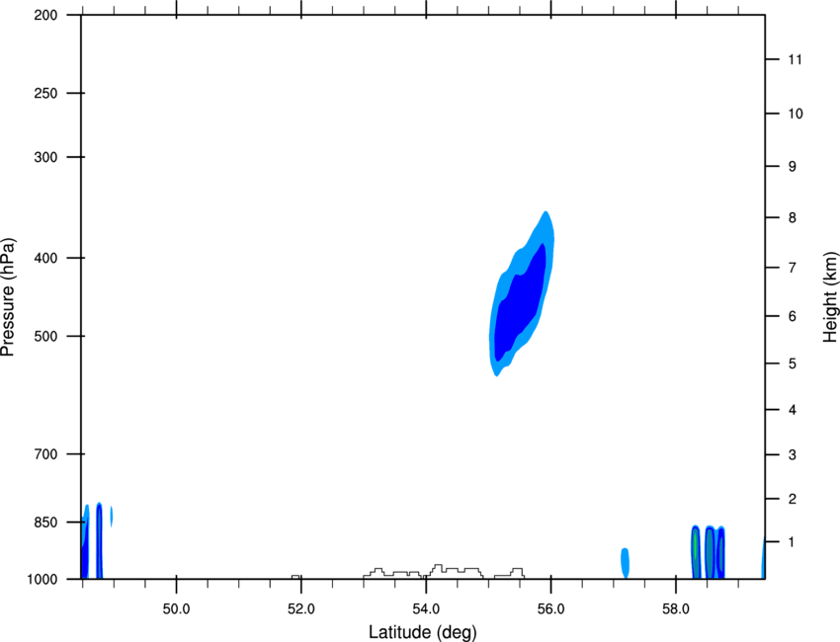
Task: Click the 11 km height label
Action: tap(795, 59)
